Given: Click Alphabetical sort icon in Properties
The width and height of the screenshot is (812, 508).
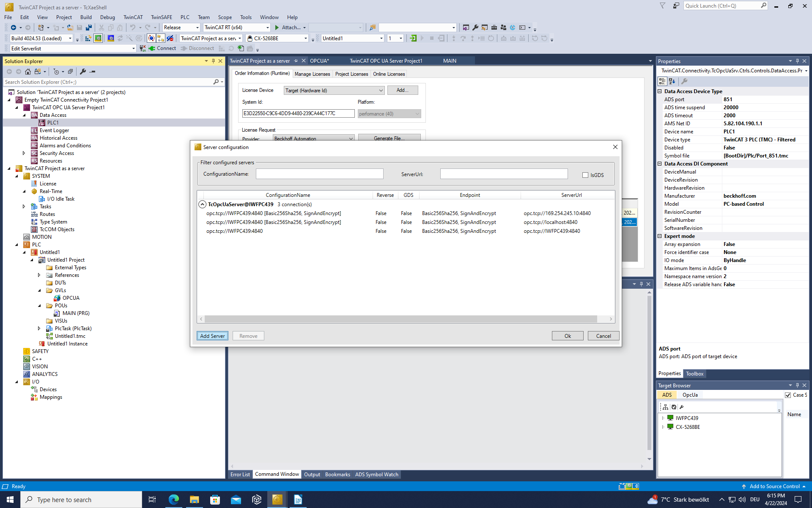Looking at the screenshot, I should (x=672, y=81).
